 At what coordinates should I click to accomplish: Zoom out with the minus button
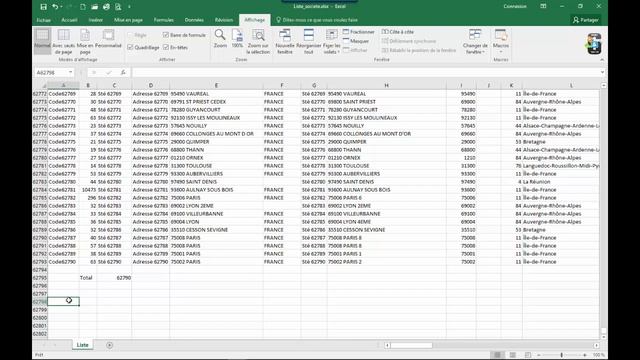(539, 355)
